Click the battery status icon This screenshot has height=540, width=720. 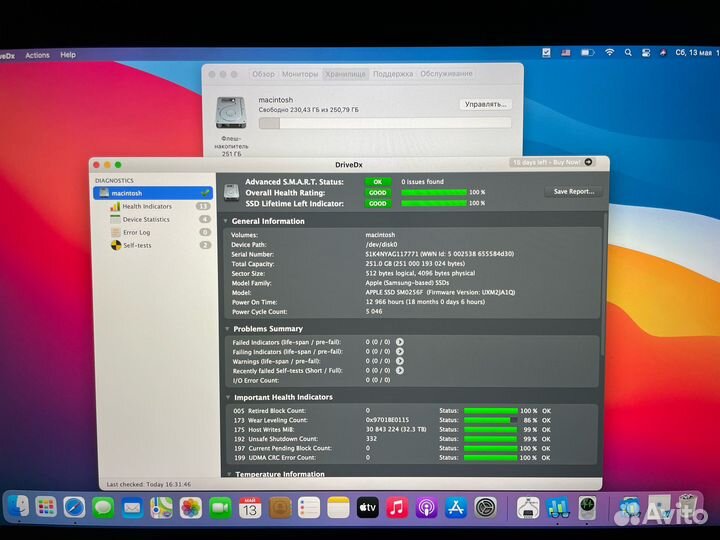pyautogui.click(x=587, y=53)
